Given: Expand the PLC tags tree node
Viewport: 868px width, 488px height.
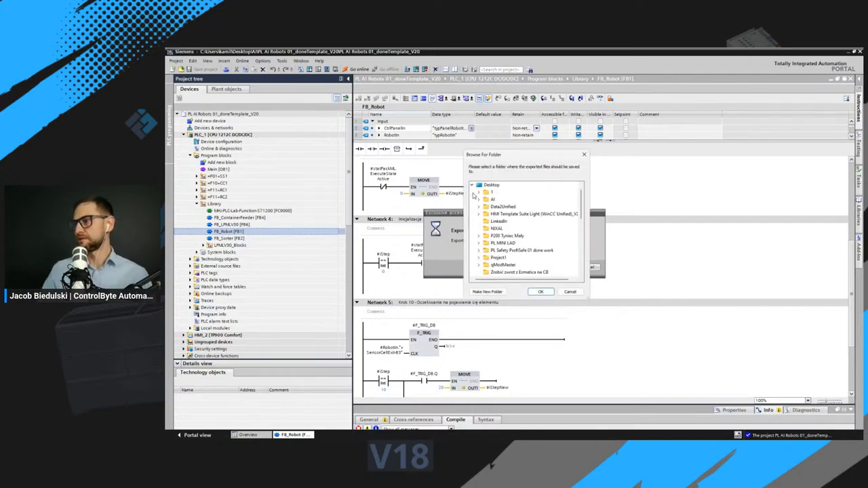Looking at the screenshot, I should [x=191, y=272].
